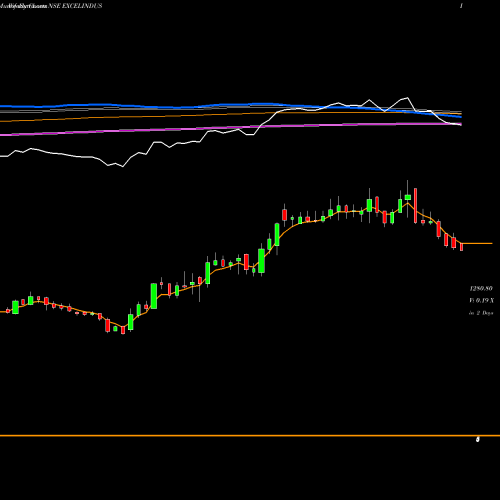The image size is (500, 500).
Task: Click the orange horizontal line at the chart bottom
Action: pos(250,436)
